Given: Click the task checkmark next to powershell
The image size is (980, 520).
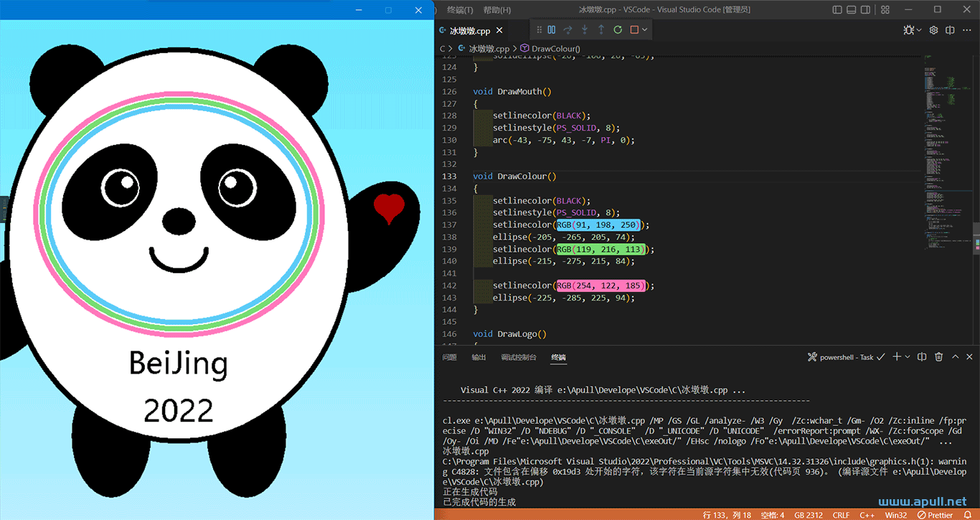Looking at the screenshot, I should pyautogui.click(x=880, y=356).
